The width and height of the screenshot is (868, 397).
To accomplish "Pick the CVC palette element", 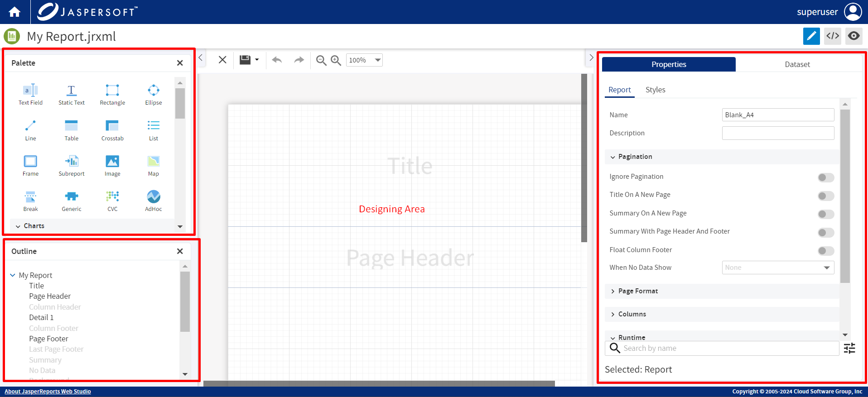I will [x=112, y=201].
